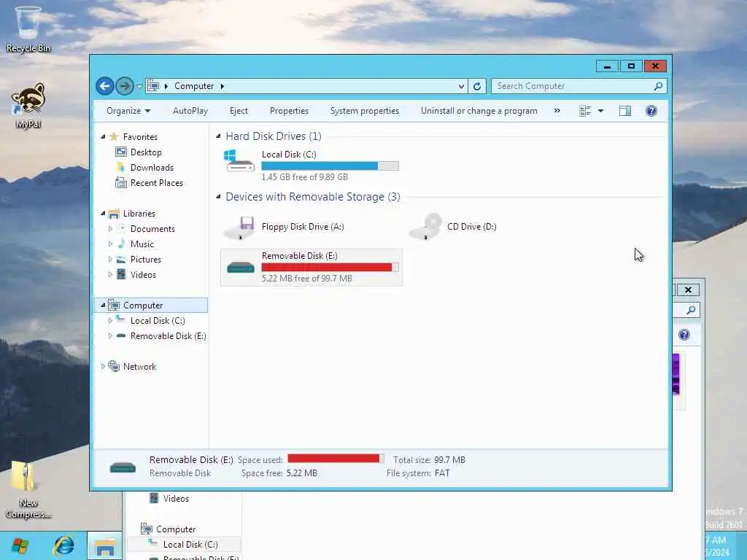Open the Organize menu
747x560 pixels.
128,111
